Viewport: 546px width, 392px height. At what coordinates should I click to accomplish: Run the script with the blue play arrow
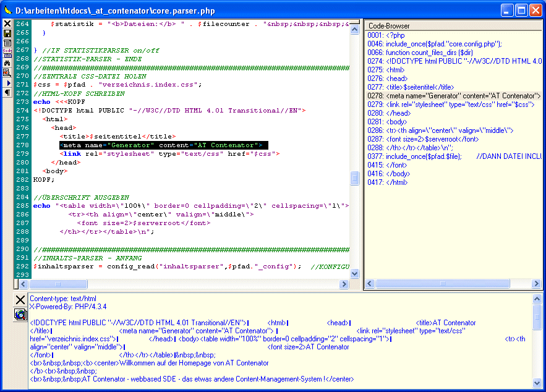[7, 83]
